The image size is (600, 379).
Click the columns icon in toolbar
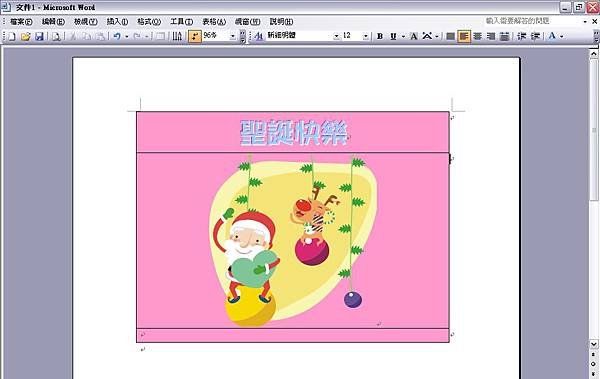click(x=177, y=36)
